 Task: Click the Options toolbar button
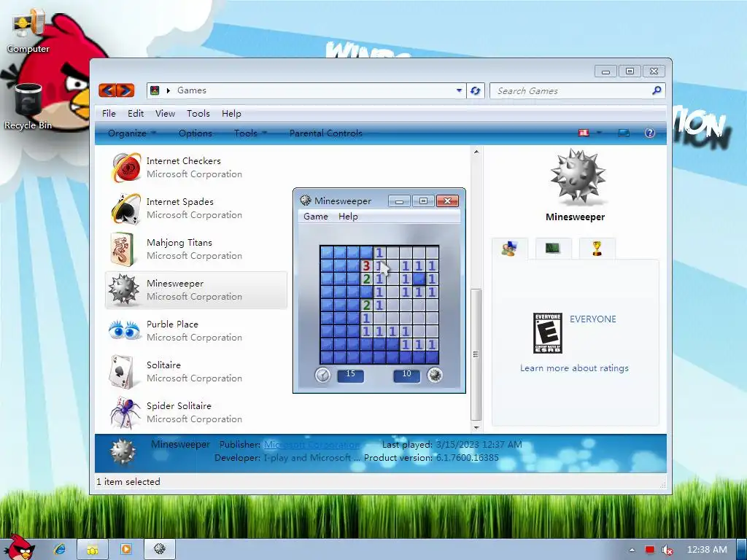pyautogui.click(x=196, y=133)
